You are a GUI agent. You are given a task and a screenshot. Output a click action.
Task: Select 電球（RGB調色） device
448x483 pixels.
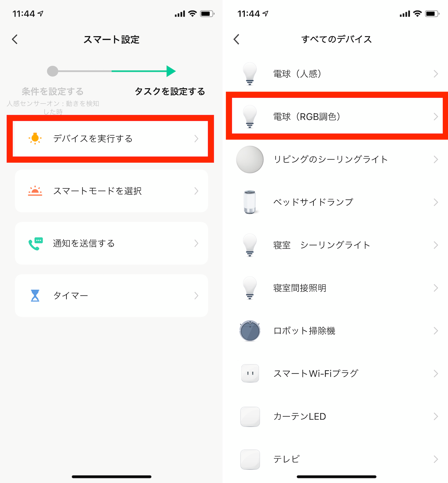336,117
